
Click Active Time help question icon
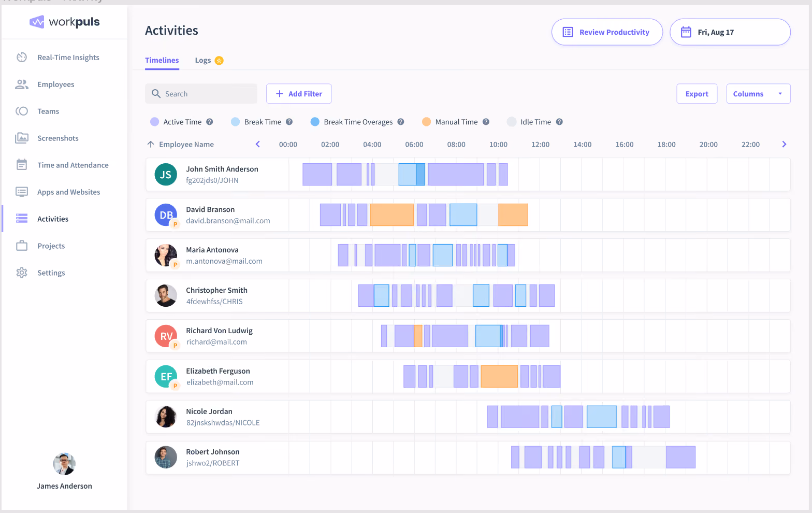click(210, 122)
